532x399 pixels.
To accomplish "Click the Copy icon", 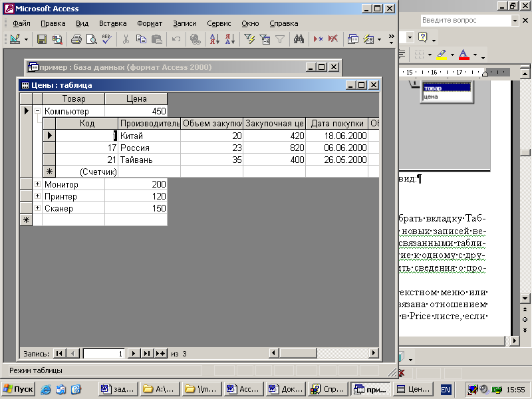I will [141, 39].
